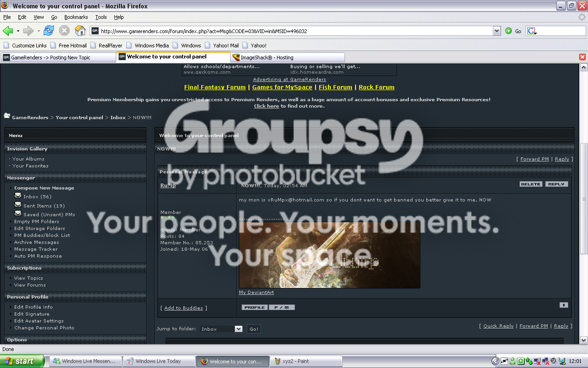Click the Add to Buddies link
588x368 pixels.
pyautogui.click(x=184, y=308)
